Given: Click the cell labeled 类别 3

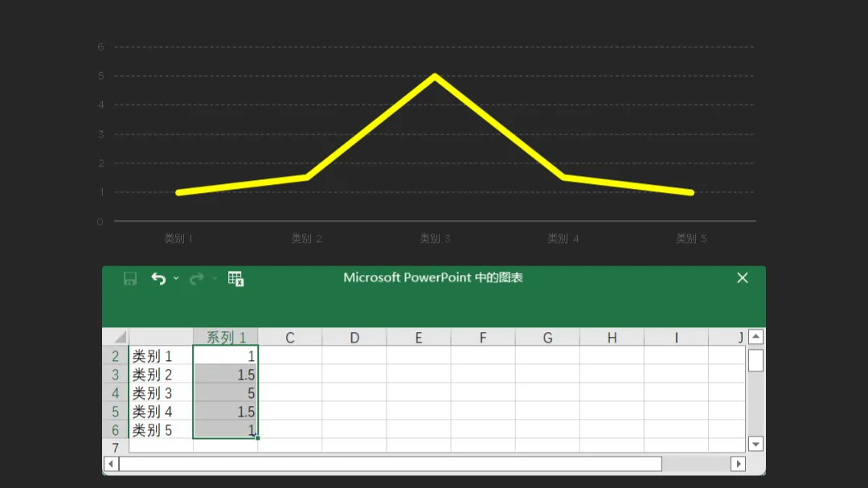Looking at the screenshot, I should 161,392.
